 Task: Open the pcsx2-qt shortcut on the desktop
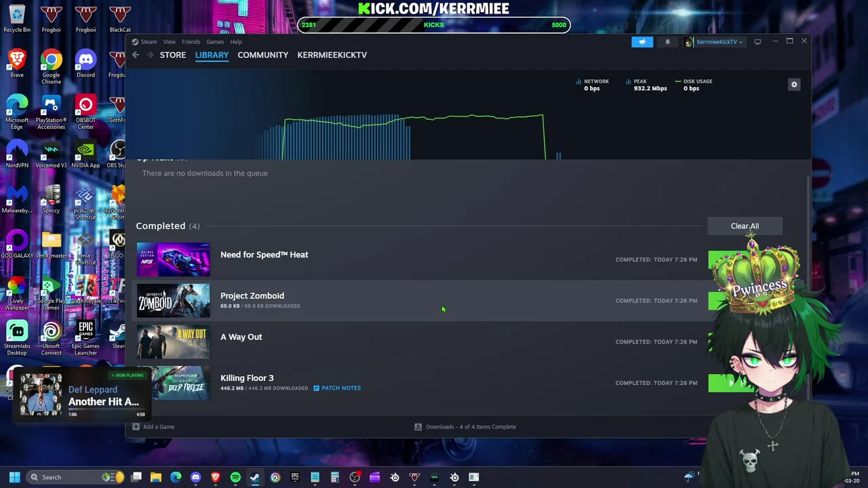click(85, 203)
